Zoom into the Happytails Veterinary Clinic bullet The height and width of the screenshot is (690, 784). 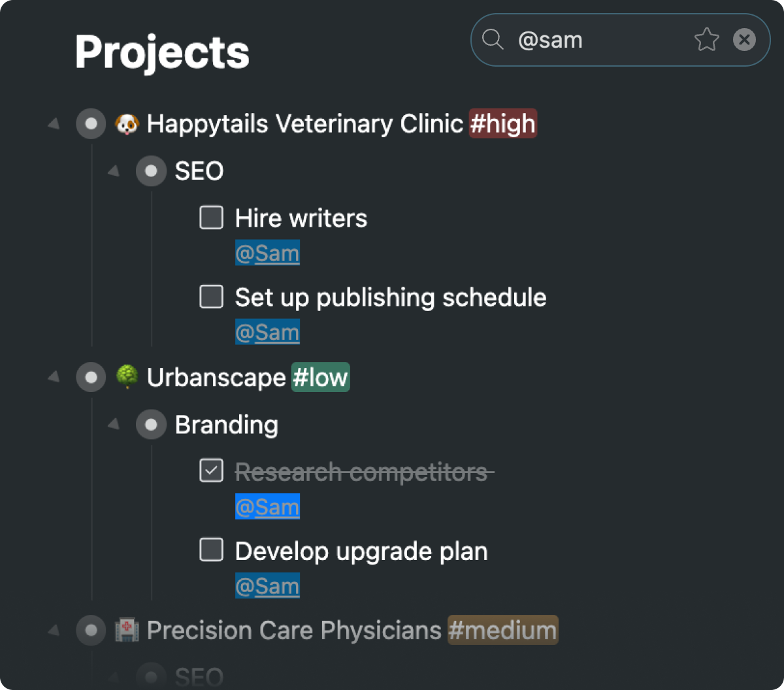coord(91,123)
